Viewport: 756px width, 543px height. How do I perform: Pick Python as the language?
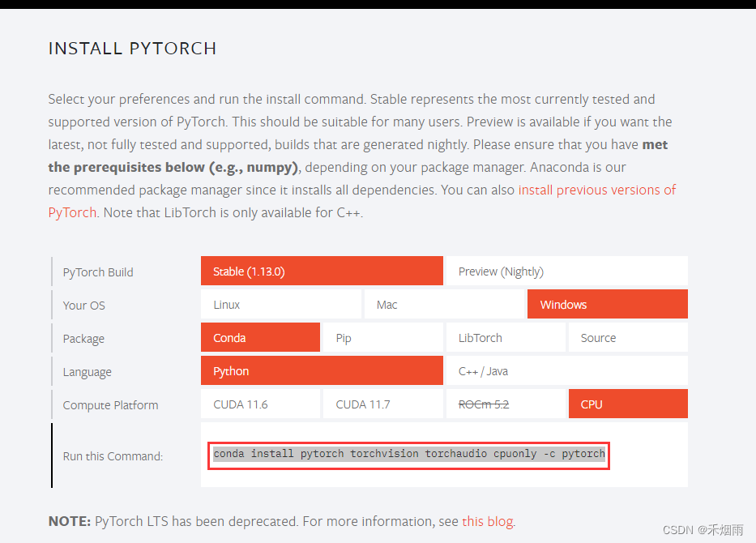322,371
